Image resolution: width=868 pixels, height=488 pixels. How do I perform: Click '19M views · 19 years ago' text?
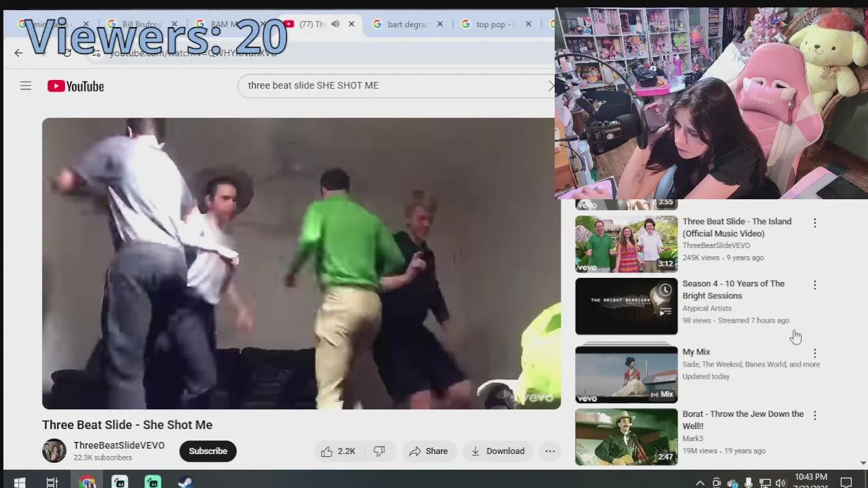click(x=724, y=451)
